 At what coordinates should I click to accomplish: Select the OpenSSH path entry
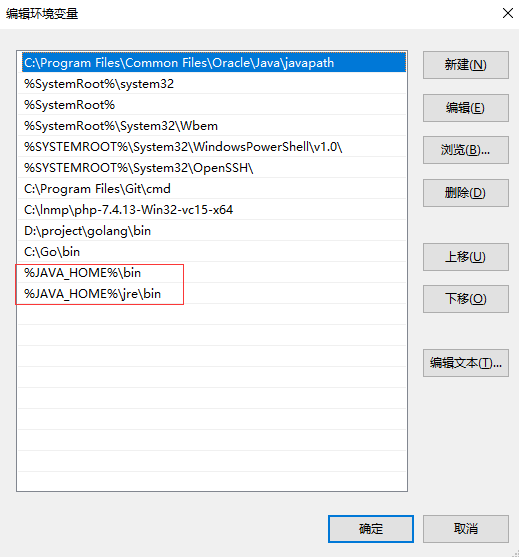(x=212, y=168)
